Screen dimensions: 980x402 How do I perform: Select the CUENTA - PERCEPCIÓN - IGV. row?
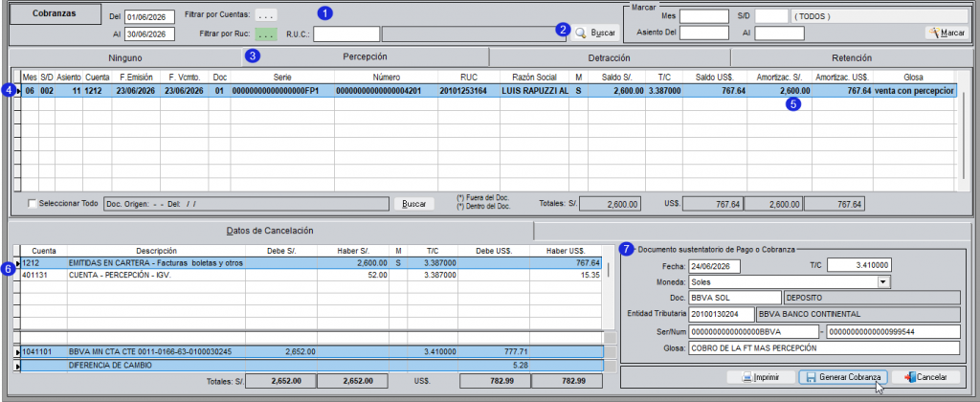point(311,275)
